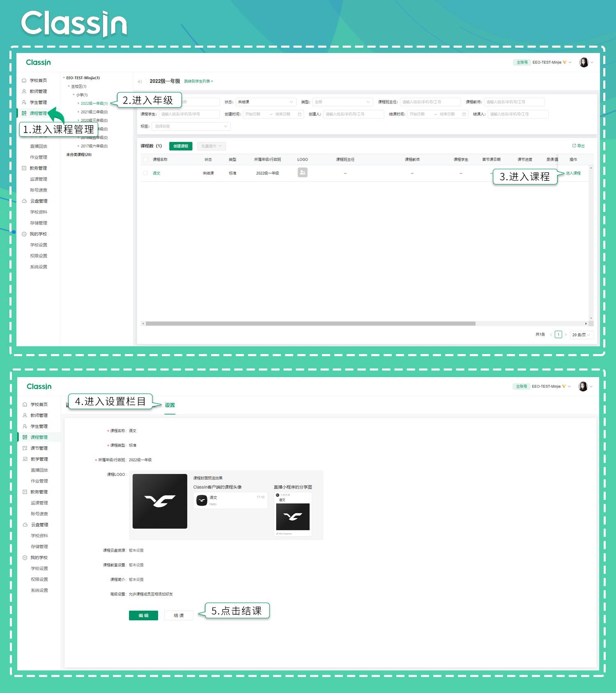Image resolution: width=616 pixels, height=693 pixels.
Task: Click 课节管理 icon in the lower sidebar
Action: [25, 448]
